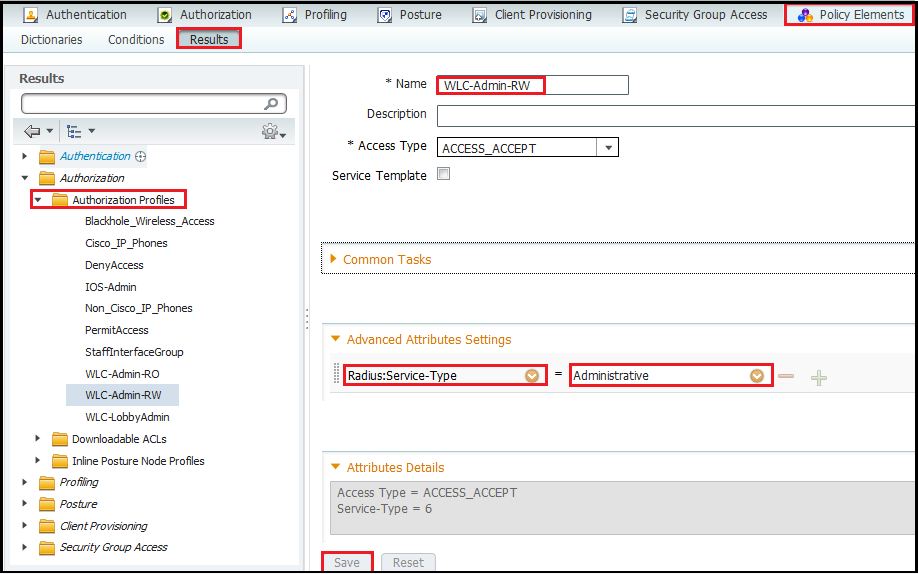Screen dimensions: 918x574
Task: Expand the Common Tasks section
Action: pos(386,259)
